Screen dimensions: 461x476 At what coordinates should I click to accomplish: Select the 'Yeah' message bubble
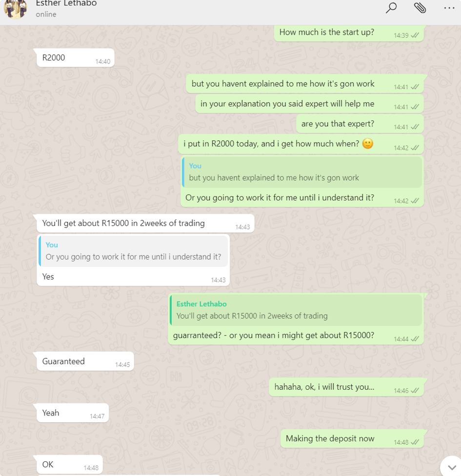[x=73, y=413]
